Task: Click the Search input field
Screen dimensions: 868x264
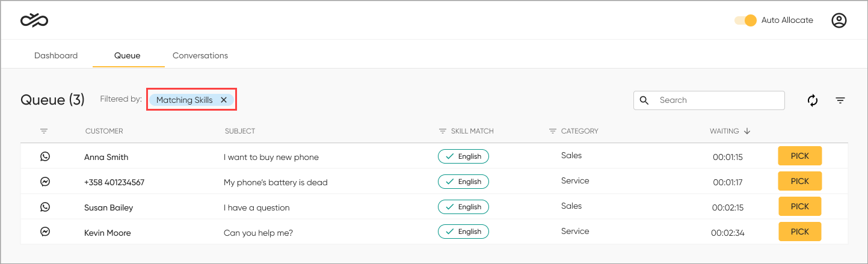Action: 709,100
